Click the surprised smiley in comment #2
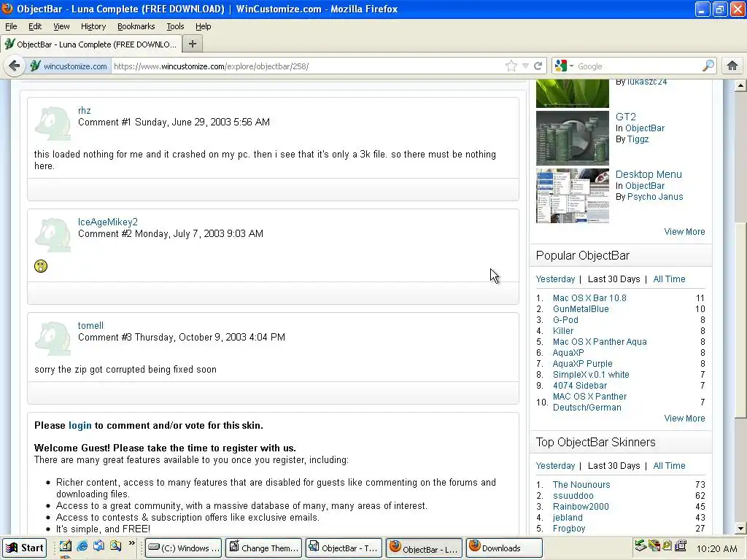Image resolution: width=747 pixels, height=560 pixels. pos(41,266)
